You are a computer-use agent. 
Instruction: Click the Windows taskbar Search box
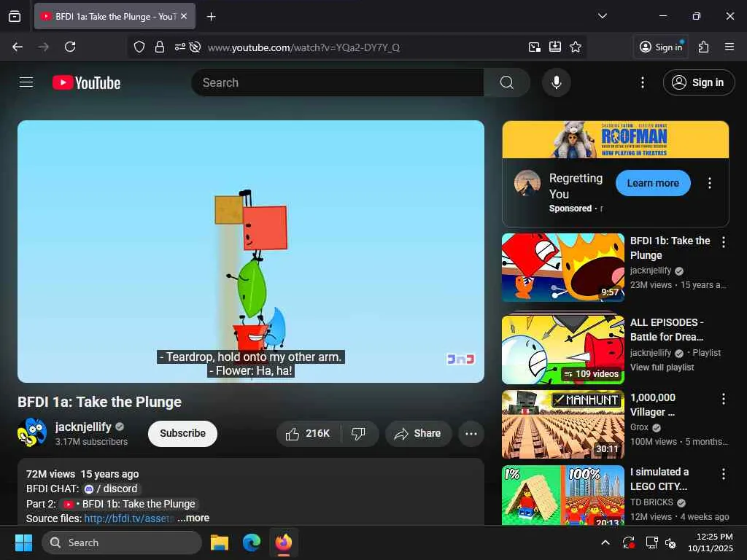pos(122,542)
